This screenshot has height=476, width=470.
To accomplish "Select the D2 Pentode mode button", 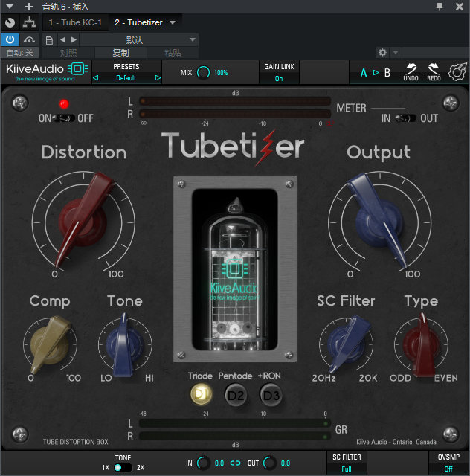I will pos(236,395).
